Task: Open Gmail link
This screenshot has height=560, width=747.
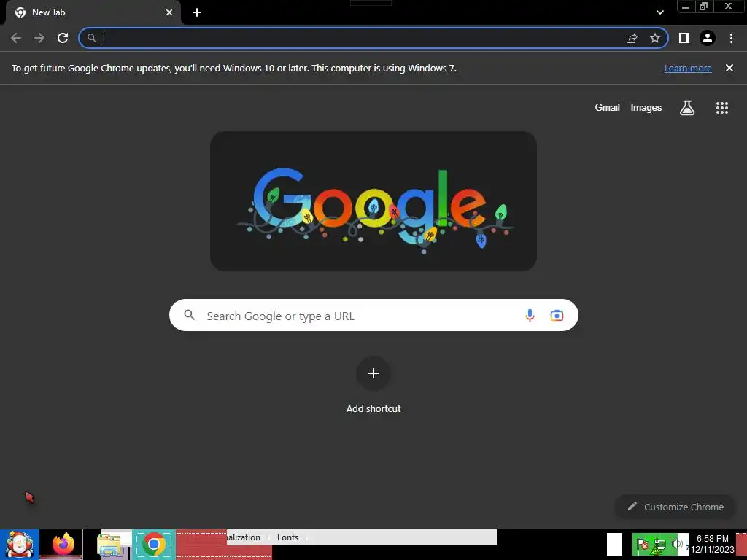Action: (607, 108)
